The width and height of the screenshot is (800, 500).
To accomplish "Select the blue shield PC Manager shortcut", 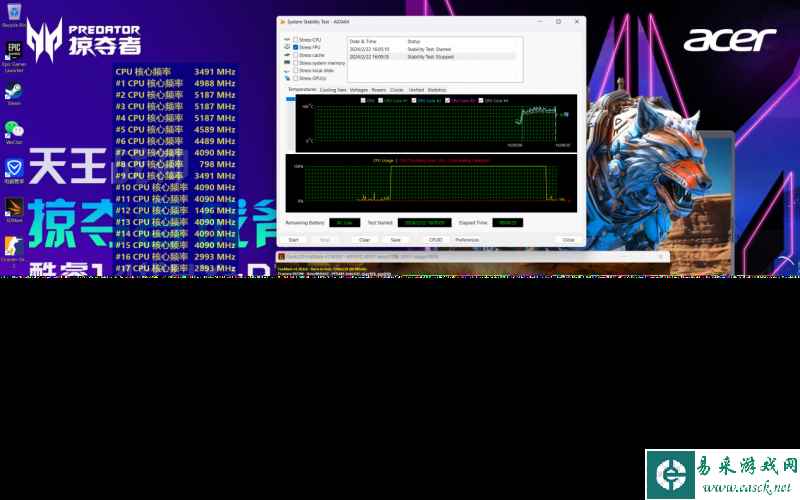I will point(14,171).
